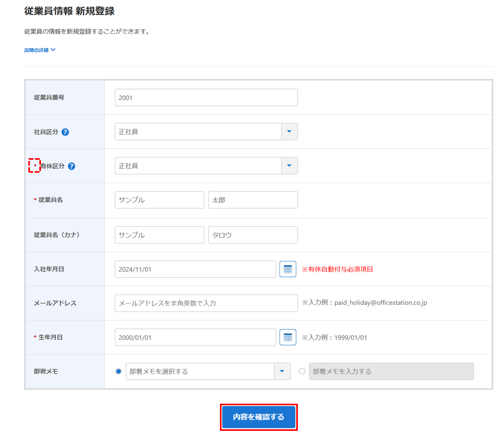
Task: Click the 従業員番号 input field
Action: 206,98
